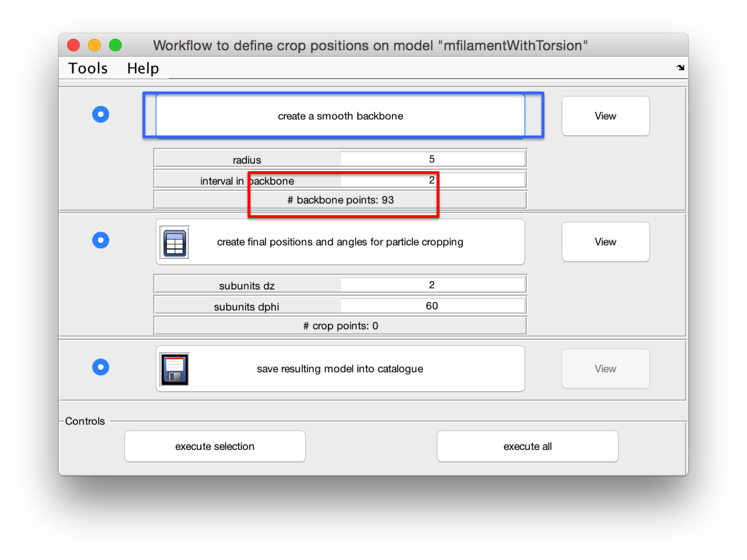Screen dimensions: 747x560
Task: Click the green window zoom button
Action: [116, 45]
